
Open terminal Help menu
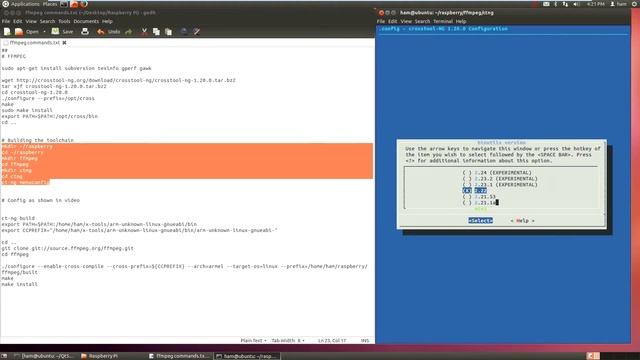[461, 21]
